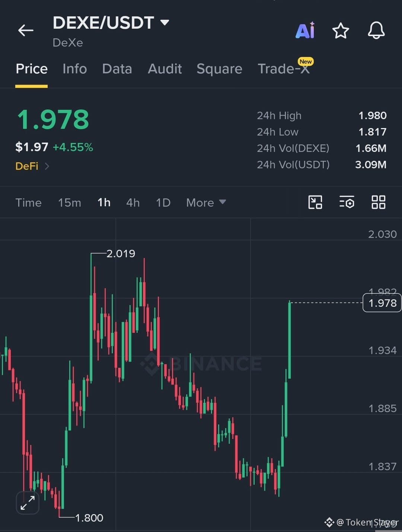Image resolution: width=402 pixels, height=532 pixels.
Task: Open the AI assistant icon
Action: tap(305, 30)
